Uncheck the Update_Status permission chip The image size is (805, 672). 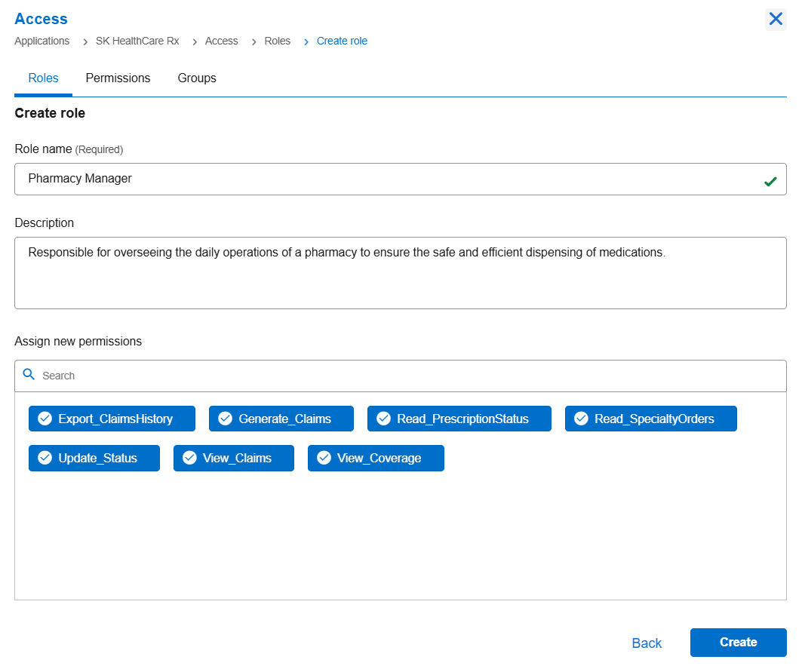(94, 458)
